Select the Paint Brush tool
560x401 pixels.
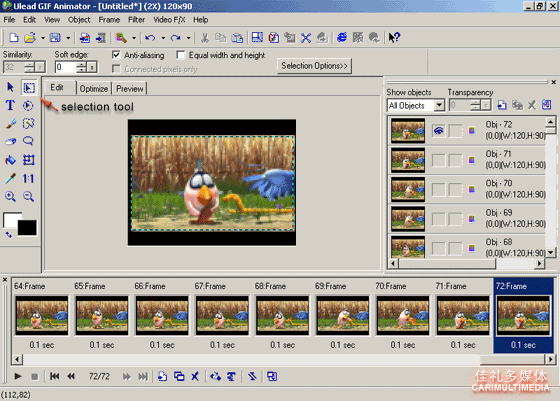click(10, 124)
